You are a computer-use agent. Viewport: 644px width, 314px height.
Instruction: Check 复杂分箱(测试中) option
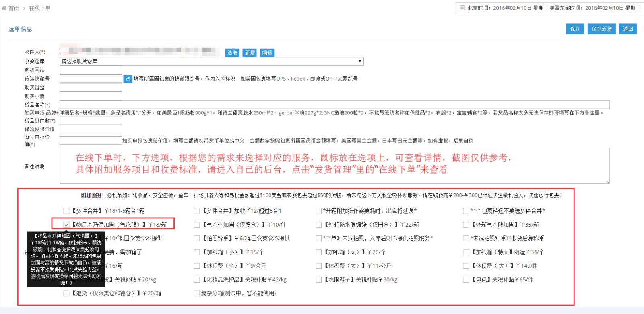point(197,293)
